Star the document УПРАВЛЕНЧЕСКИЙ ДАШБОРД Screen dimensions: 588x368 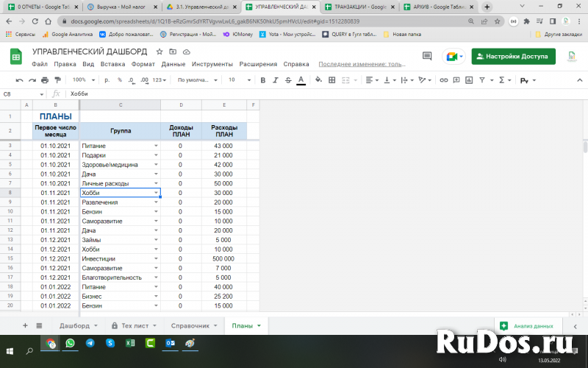[159, 52]
